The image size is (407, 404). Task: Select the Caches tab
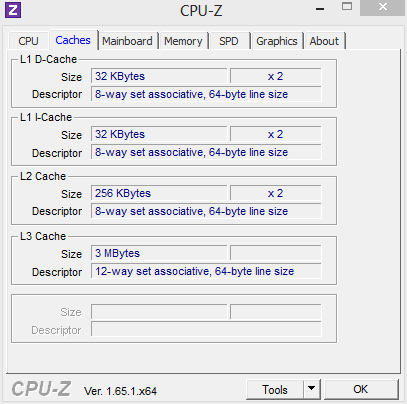[x=73, y=40]
